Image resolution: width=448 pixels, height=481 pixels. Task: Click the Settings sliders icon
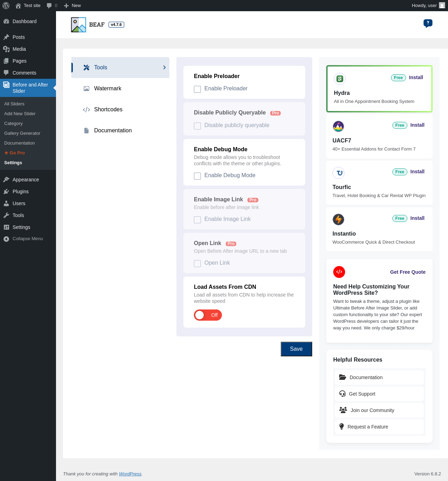(6, 227)
